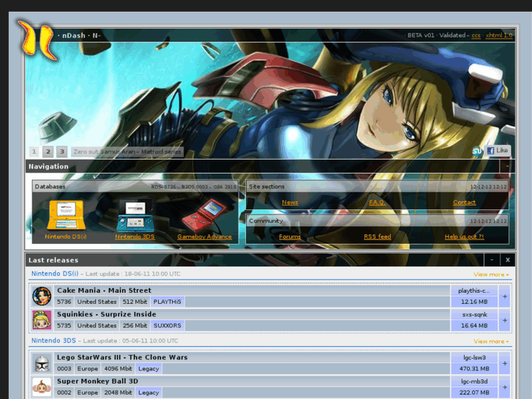Expand the Lego StarWars III row plus
This screenshot has width=532, height=399.
tap(505, 363)
